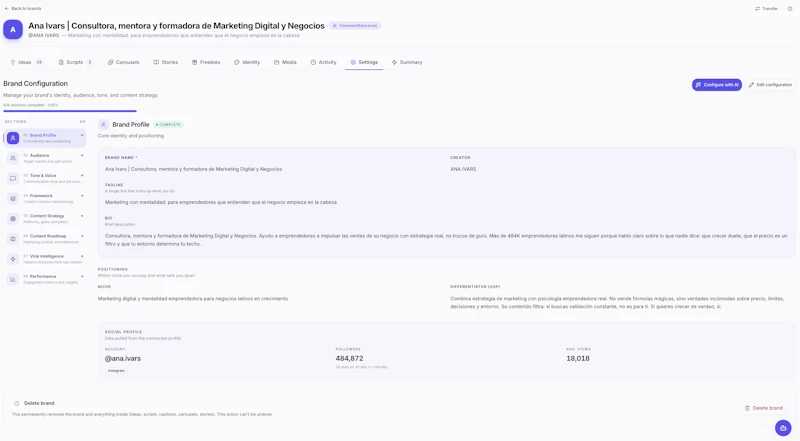Open the Content Strategy section label

(47, 216)
